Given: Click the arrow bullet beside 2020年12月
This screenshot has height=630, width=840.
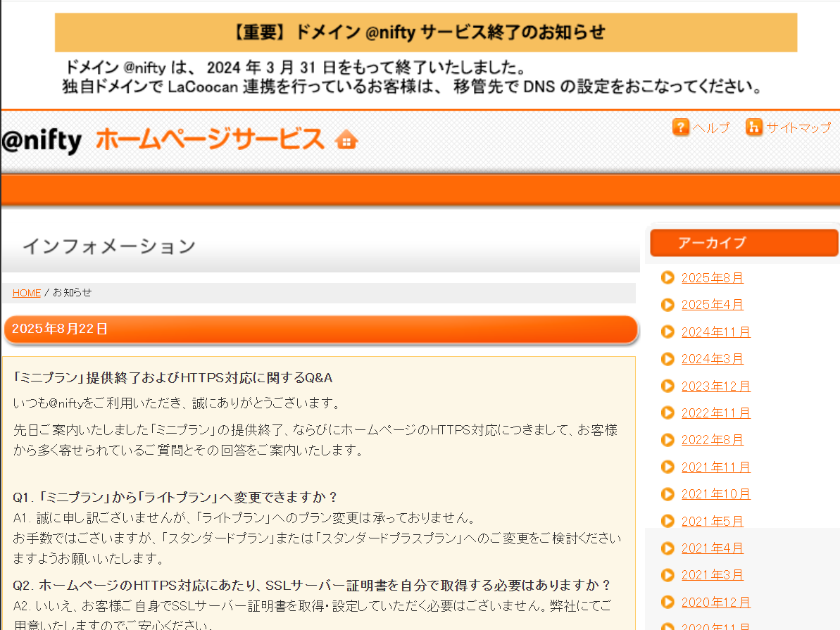Looking at the screenshot, I should (667, 602).
